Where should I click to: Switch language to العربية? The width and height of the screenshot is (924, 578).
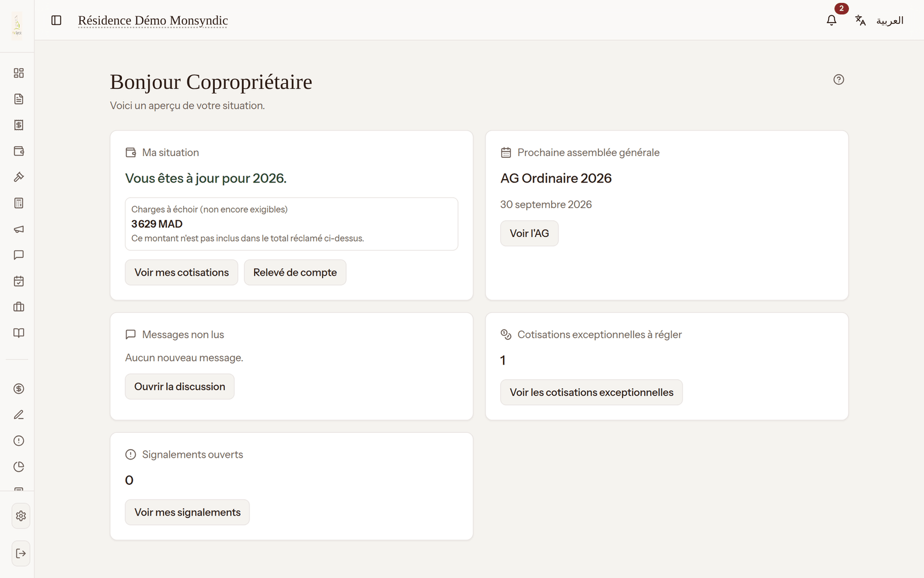880,20
